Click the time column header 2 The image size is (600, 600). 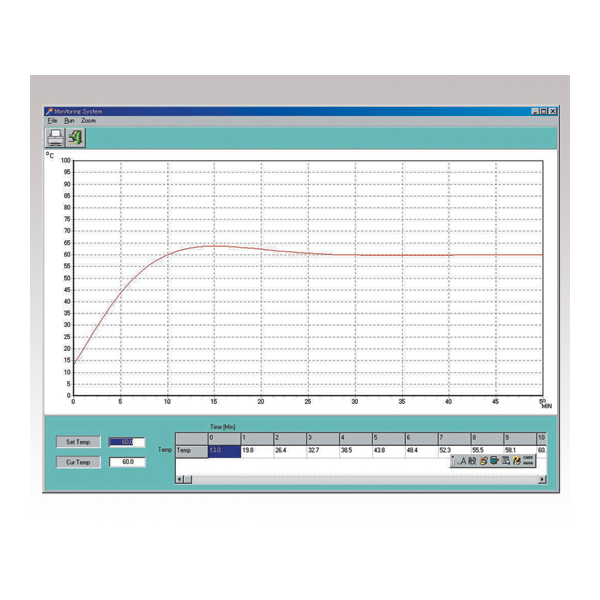click(x=290, y=439)
